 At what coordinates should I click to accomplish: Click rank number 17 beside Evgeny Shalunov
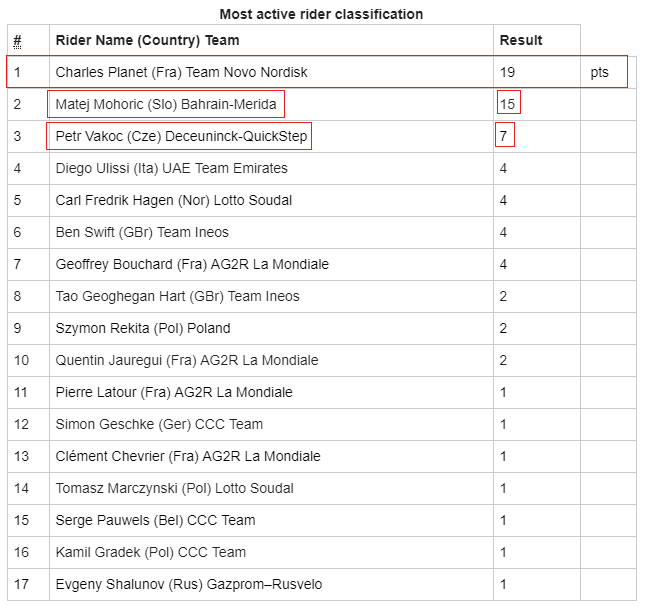coord(21,584)
